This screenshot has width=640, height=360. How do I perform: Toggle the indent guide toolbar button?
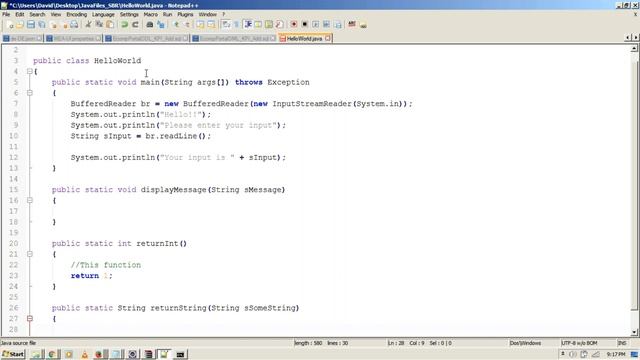[247, 25]
